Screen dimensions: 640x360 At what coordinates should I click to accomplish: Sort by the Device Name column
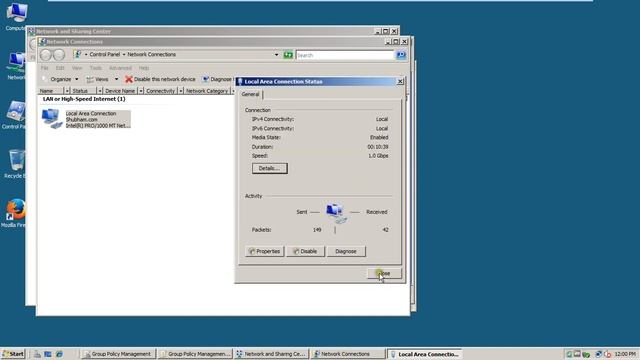click(x=120, y=91)
